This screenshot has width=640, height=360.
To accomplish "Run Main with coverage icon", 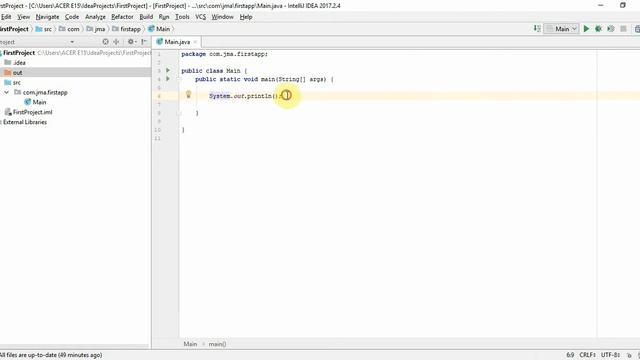I will [x=611, y=29].
